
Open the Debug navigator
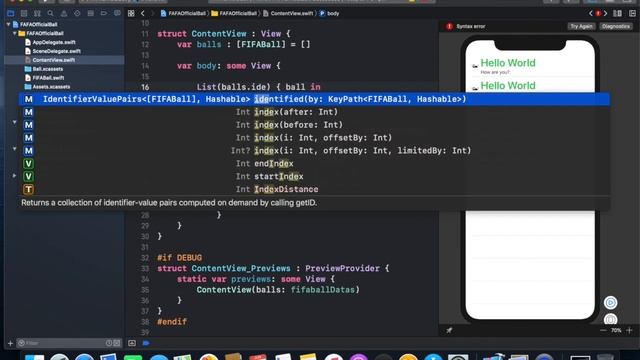click(x=91, y=13)
